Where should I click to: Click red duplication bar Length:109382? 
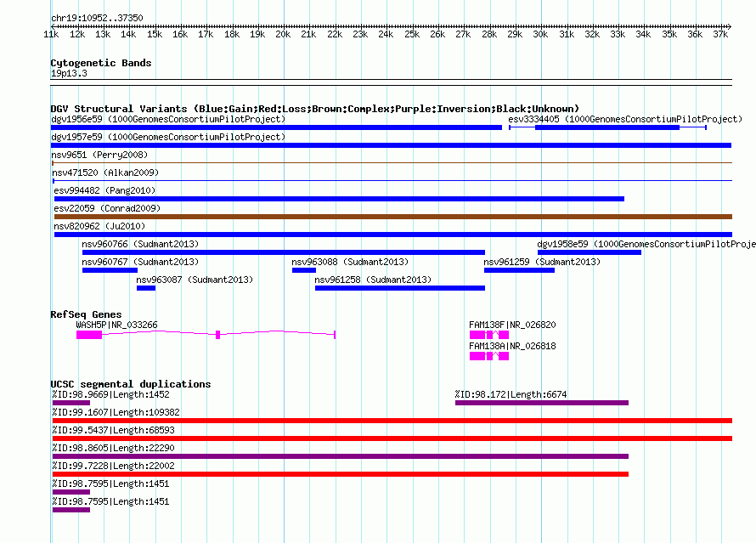pyautogui.click(x=392, y=421)
